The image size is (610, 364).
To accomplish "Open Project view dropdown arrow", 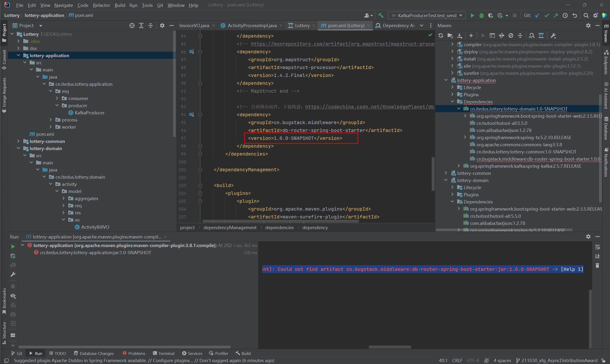I will (41, 25).
